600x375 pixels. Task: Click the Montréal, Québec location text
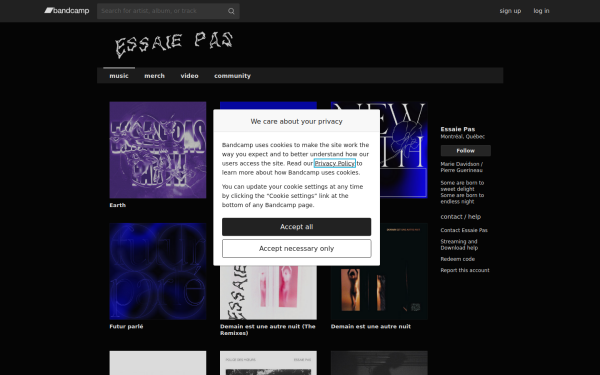(x=463, y=137)
